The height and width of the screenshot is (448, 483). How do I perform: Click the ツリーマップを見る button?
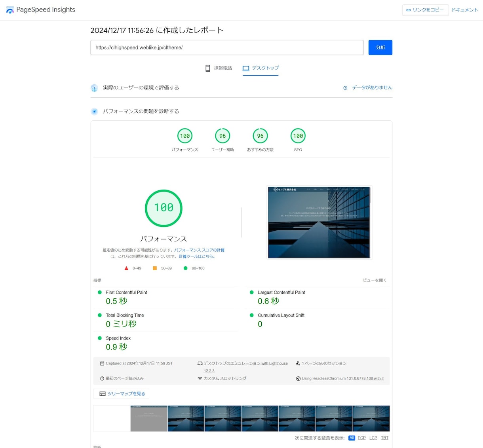[x=122, y=394]
